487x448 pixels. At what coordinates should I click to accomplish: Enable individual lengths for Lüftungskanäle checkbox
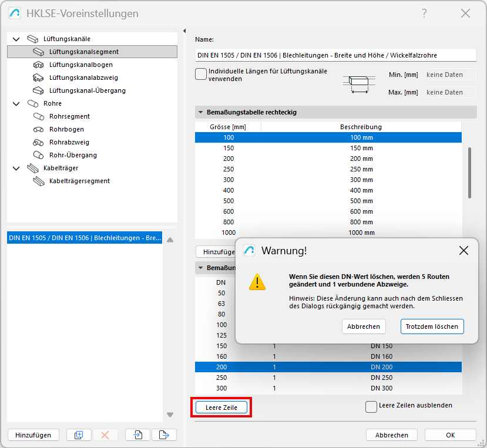point(201,74)
